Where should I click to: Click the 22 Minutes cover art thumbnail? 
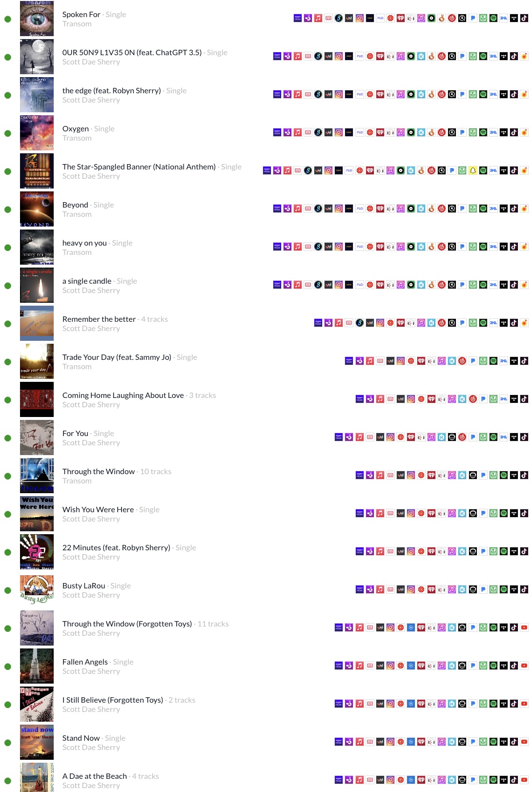37,552
